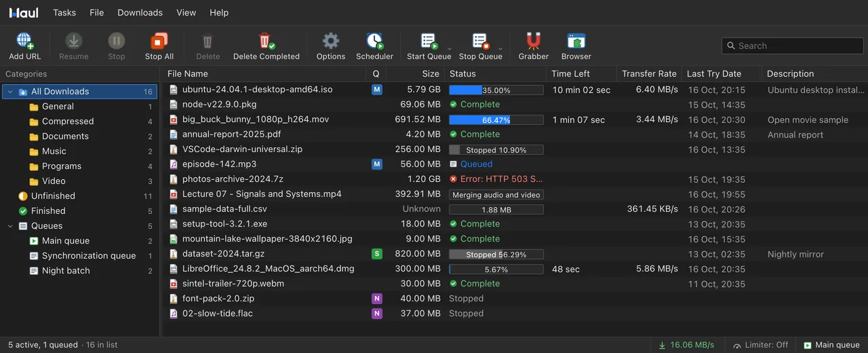Click the big_buck_bunny 66.47% progress bar
Image resolution: width=868 pixels, height=353 pixels.
coord(496,119)
